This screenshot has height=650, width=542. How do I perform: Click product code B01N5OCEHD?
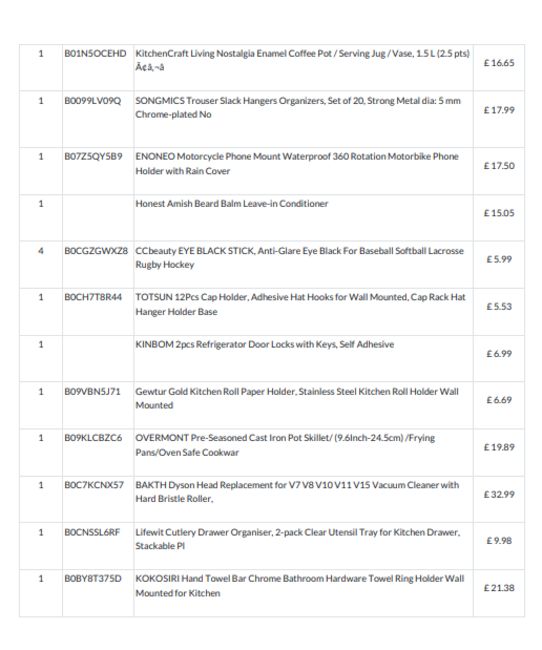pos(95,53)
